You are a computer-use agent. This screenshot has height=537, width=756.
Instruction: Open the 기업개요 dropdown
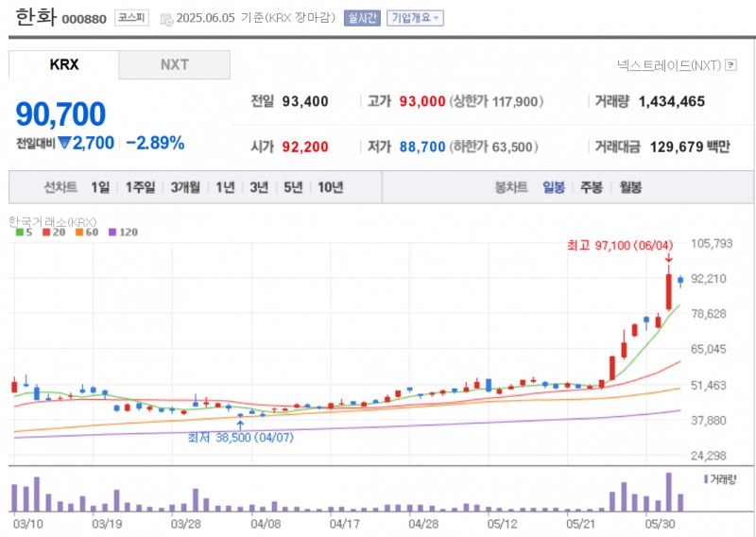[x=415, y=18]
